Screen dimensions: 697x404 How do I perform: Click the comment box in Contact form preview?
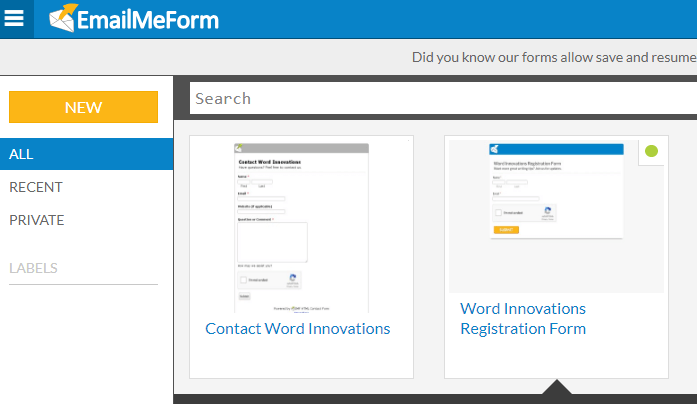(x=272, y=242)
